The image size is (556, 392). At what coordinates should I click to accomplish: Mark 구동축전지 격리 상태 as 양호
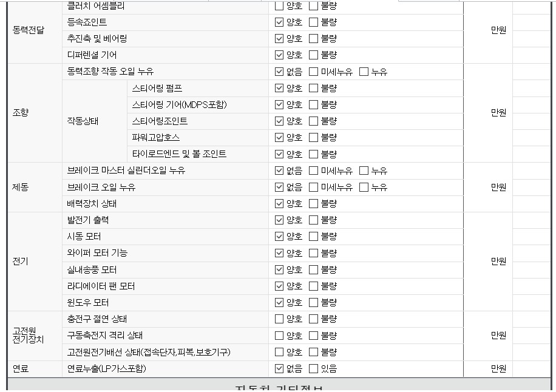279,336
